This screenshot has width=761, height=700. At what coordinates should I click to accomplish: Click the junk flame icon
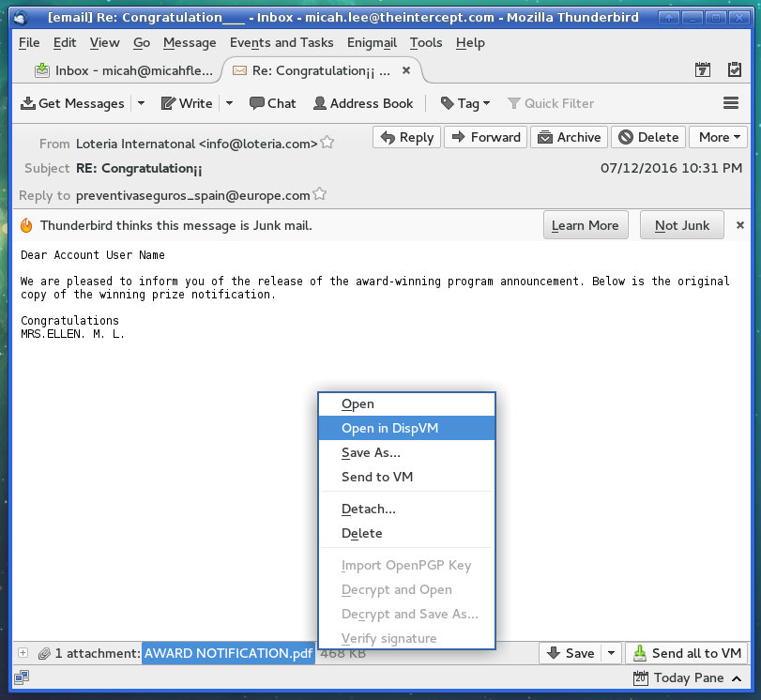click(26, 225)
